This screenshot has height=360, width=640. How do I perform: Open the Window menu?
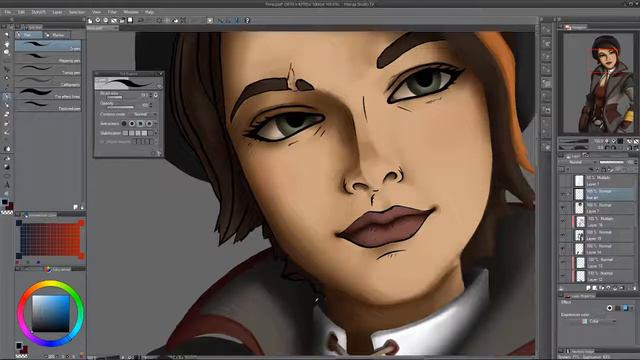click(x=131, y=12)
